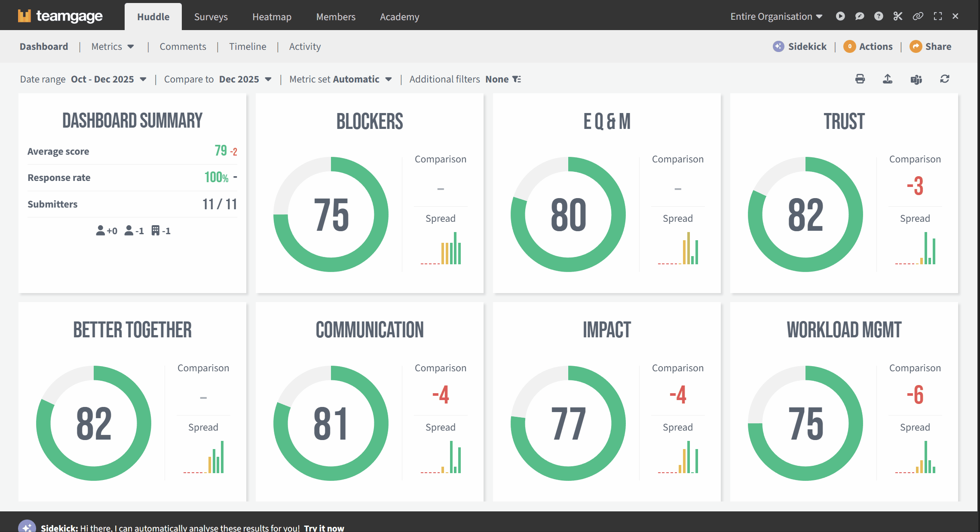Share to Microsoft Teams icon
This screenshot has height=532, width=980.
click(916, 79)
